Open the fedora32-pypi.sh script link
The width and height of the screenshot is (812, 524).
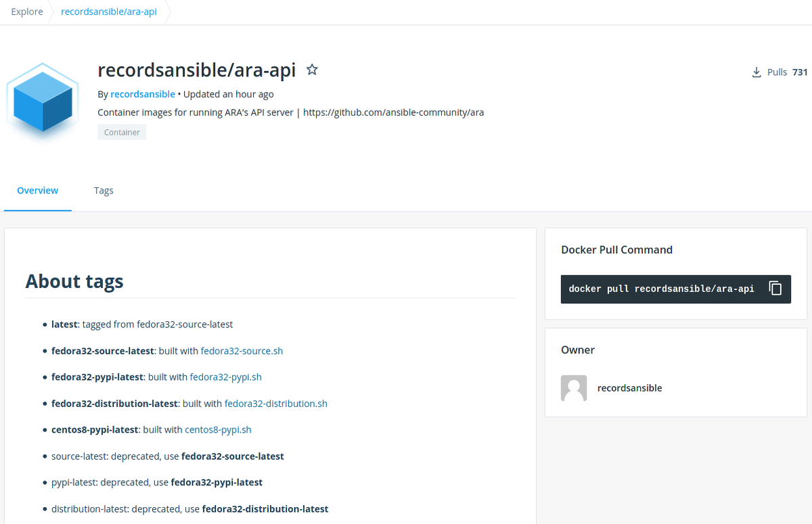[x=226, y=377]
